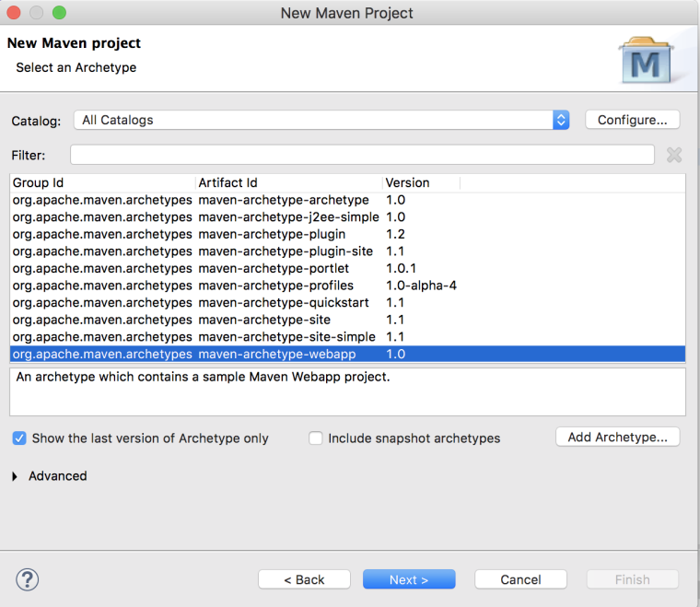Select the maven-archetype-plugin version 1.2 row
The width and height of the screenshot is (700, 607).
347,234
